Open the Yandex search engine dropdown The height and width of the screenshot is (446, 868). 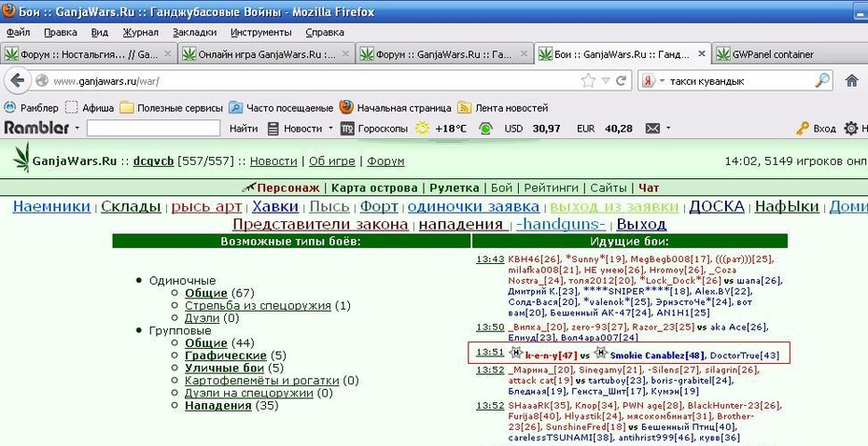[x=663, y=81]
